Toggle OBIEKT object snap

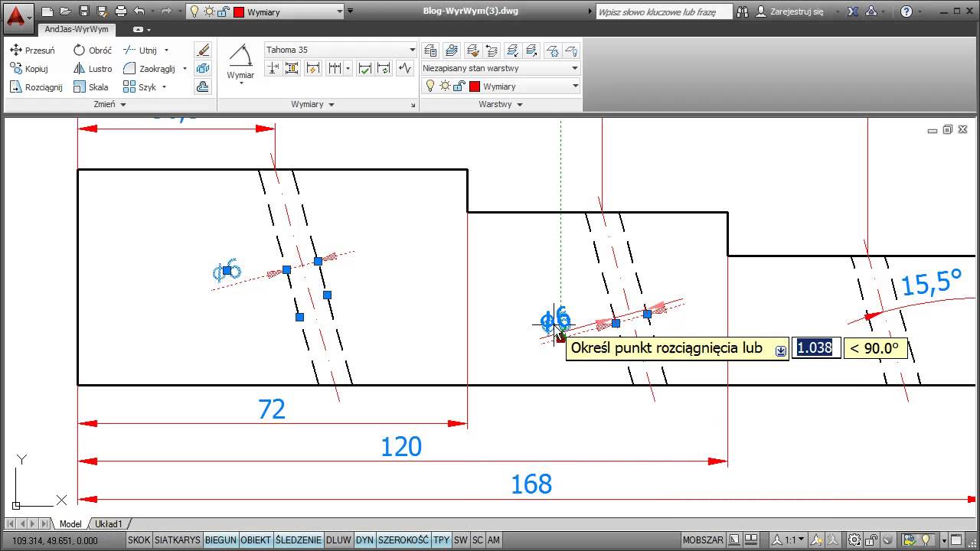[256, 540]
